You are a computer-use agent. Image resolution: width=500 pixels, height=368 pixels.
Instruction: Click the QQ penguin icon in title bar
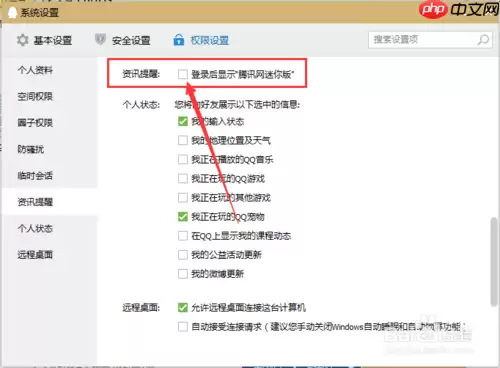pos(12,13)
